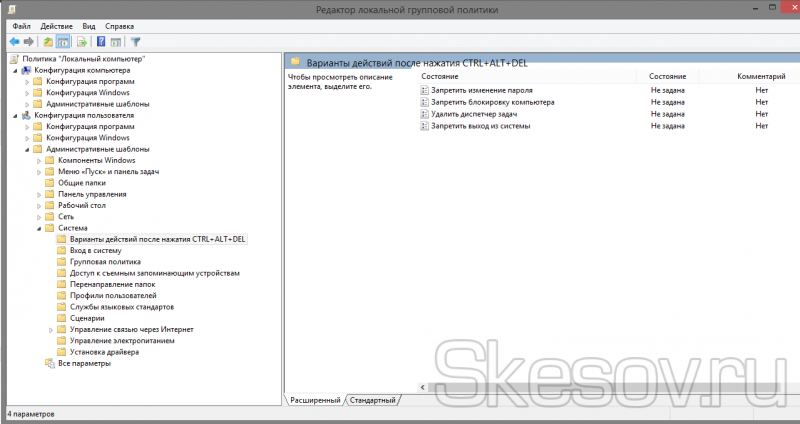This screenshot has height=424, width=800.
Task: Collapse the 'Конфигурация компьютера' node
Action: point(15,71)
